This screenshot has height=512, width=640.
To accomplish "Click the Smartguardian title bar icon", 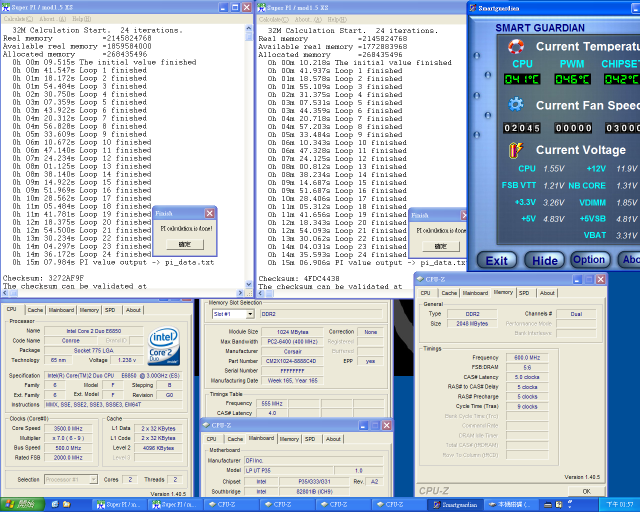I will pos(473,8).
